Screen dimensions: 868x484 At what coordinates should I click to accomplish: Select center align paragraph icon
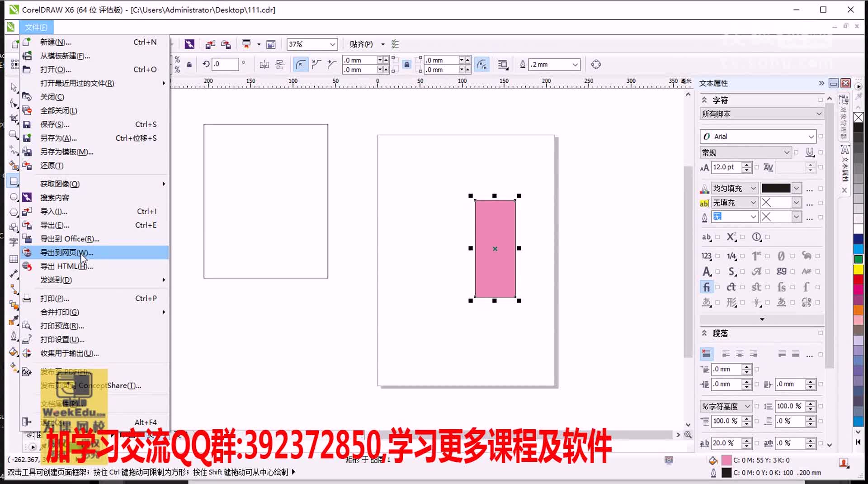pos(740,354)
